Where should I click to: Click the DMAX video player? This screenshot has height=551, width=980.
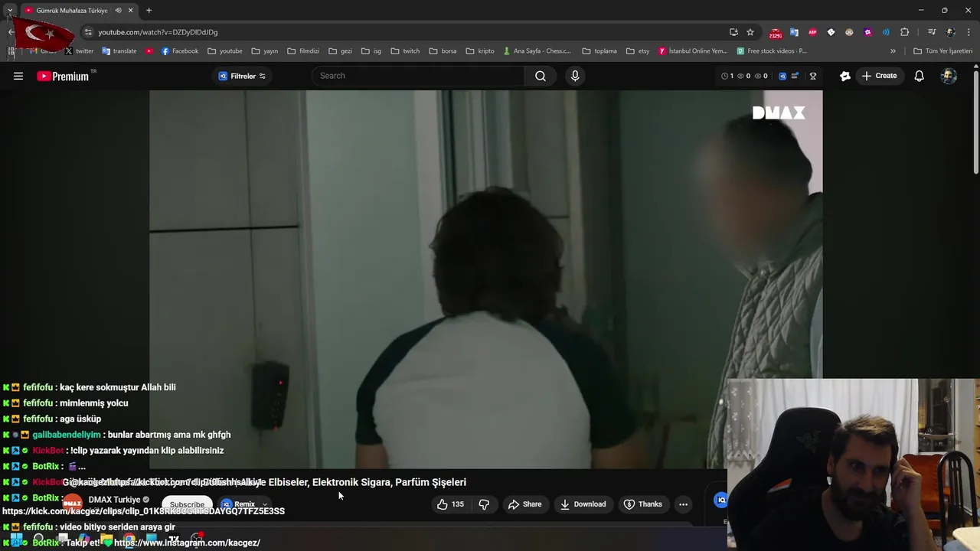pos(485,279)
